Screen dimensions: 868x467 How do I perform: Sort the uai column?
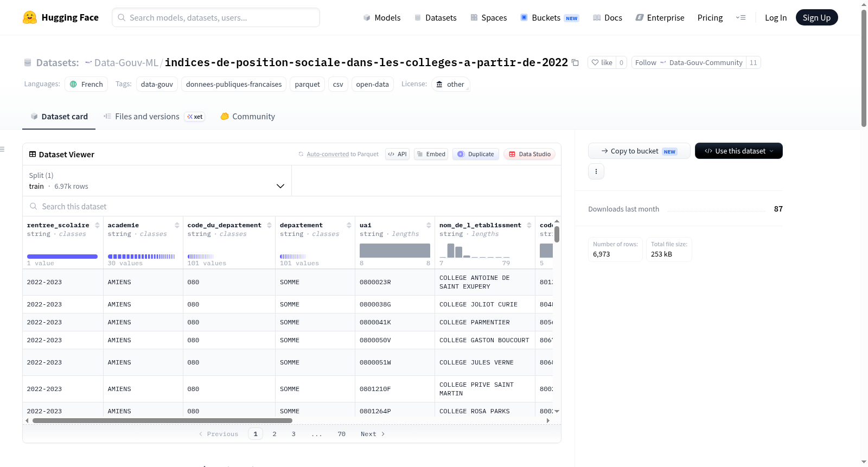pos(429,225)
